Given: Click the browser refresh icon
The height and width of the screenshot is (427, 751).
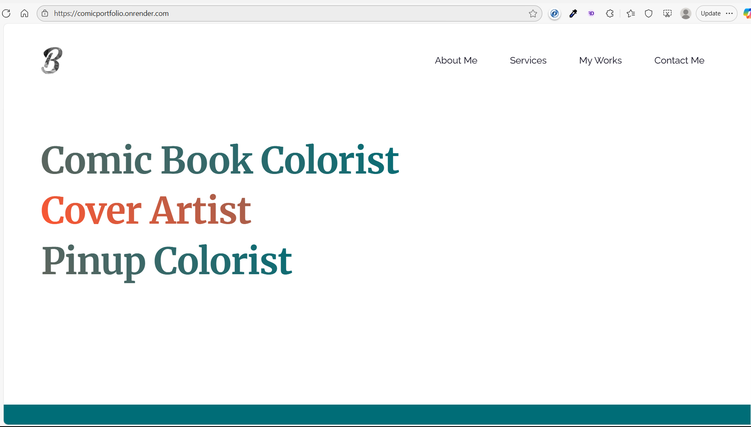Looking at the screenshot, I should click(x=6, y=13).
